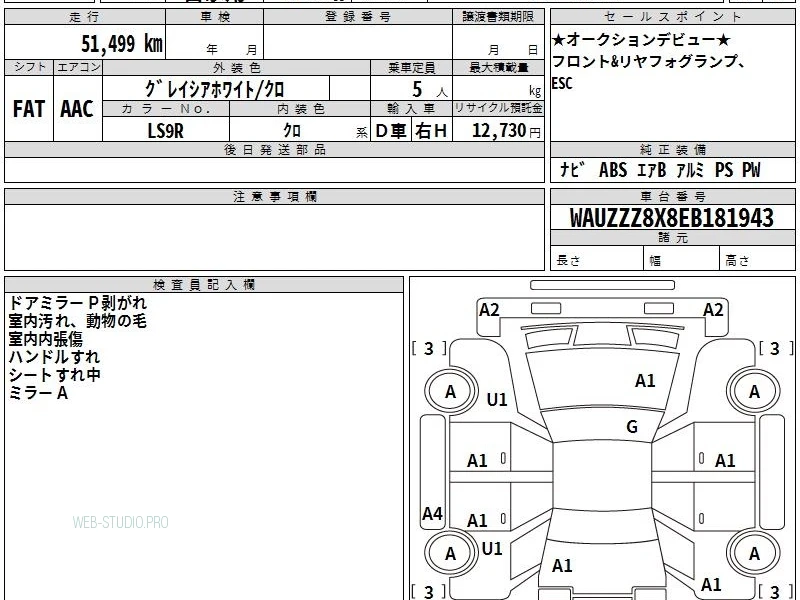Screen dimensions: 800x600
Task: Select the recycle deposit 12,730円
Action: (x=506, y=131)
